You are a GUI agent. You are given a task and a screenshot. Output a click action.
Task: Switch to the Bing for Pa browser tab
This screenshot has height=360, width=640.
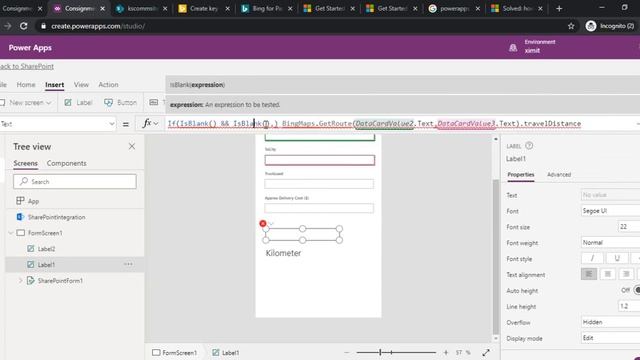[266, 8]
